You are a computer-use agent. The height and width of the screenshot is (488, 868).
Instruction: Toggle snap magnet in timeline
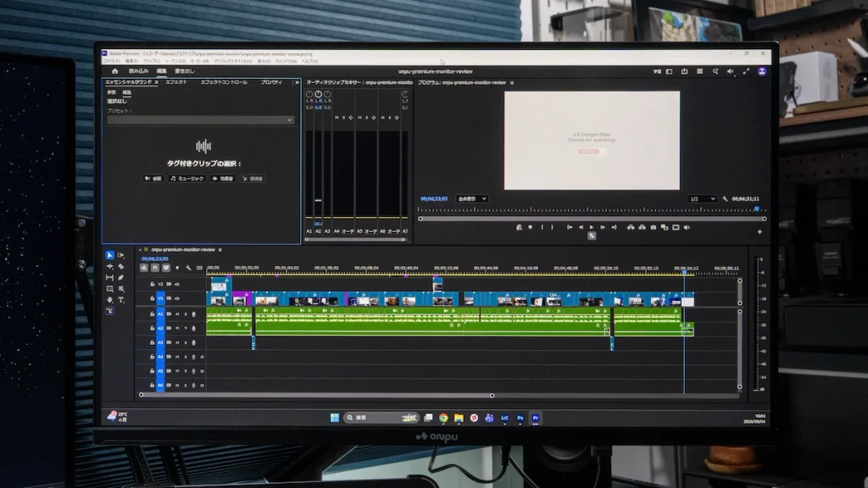(155, 268)
